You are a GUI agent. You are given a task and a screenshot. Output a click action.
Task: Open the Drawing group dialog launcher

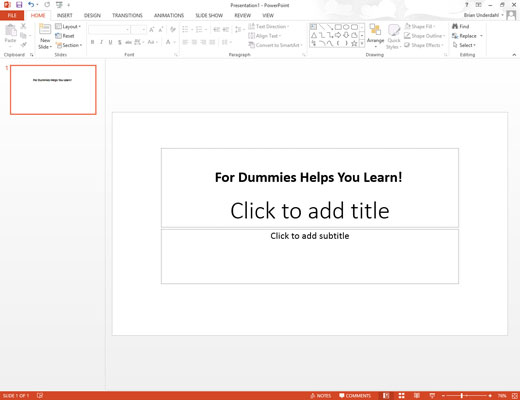[446, 55]
